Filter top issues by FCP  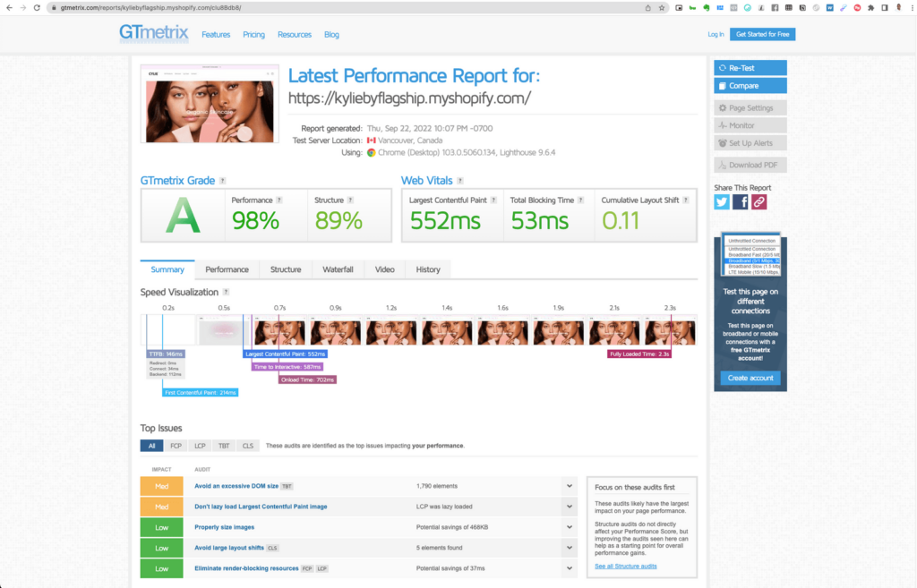pos(176,446)
